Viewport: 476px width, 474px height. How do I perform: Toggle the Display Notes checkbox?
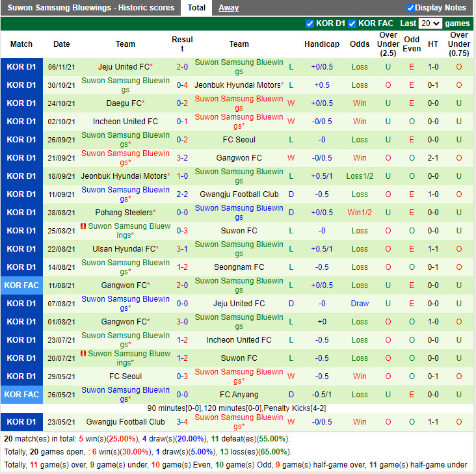410,8
